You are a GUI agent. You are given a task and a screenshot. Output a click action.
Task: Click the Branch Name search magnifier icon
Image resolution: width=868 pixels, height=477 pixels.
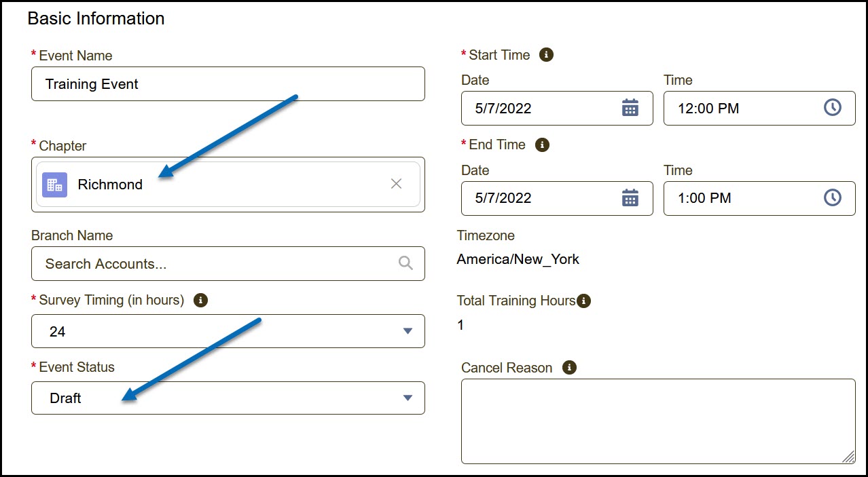pos(405,263)
